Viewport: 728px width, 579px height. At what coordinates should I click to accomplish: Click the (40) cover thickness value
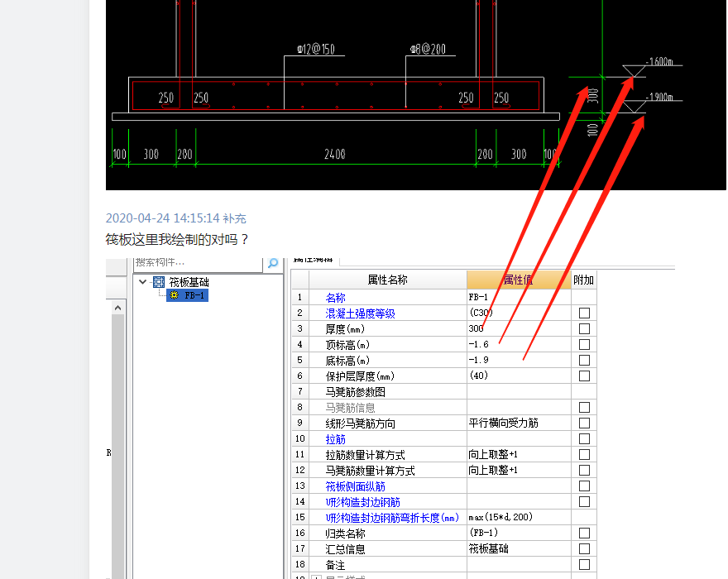click(x=479, y=376)
